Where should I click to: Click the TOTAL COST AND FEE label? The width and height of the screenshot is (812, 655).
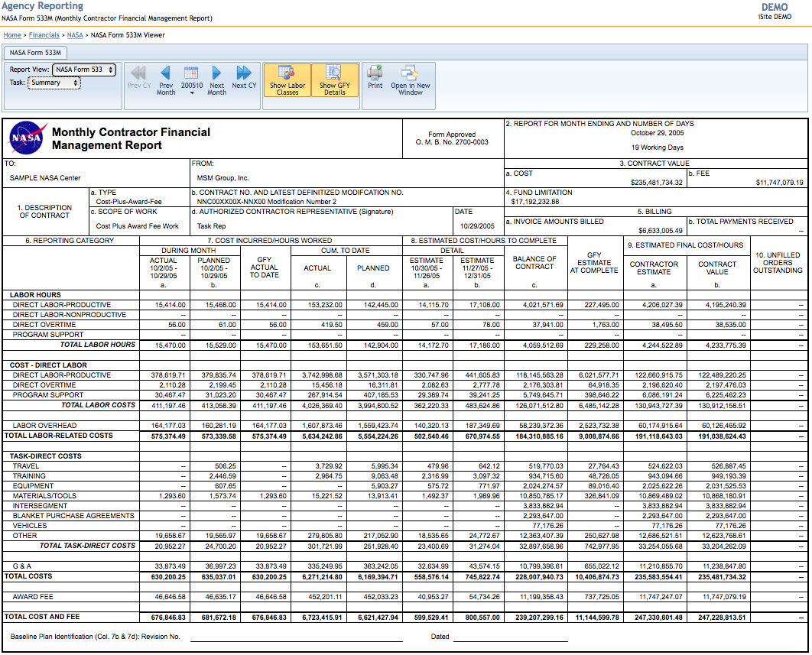point(42,617)
